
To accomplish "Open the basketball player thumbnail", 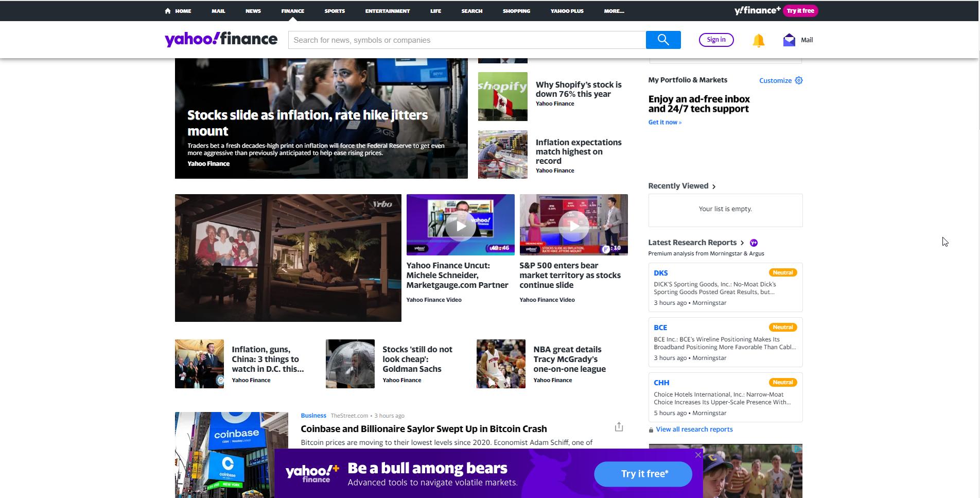I will click(x=501, y=364).
